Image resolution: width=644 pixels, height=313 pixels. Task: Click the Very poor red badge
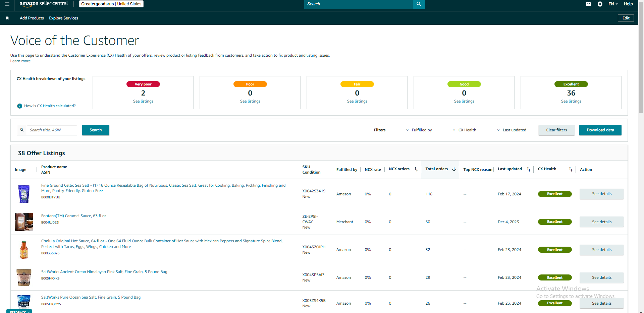click(143, 84)
